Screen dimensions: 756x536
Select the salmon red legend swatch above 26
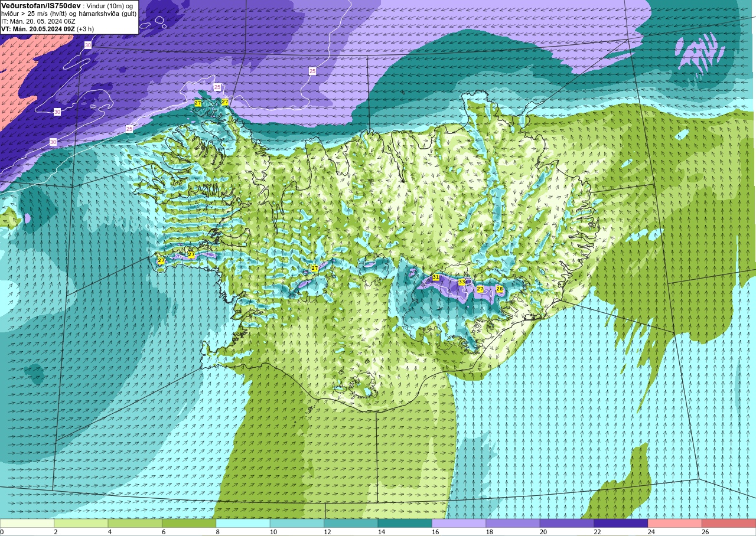click(729, 523)
